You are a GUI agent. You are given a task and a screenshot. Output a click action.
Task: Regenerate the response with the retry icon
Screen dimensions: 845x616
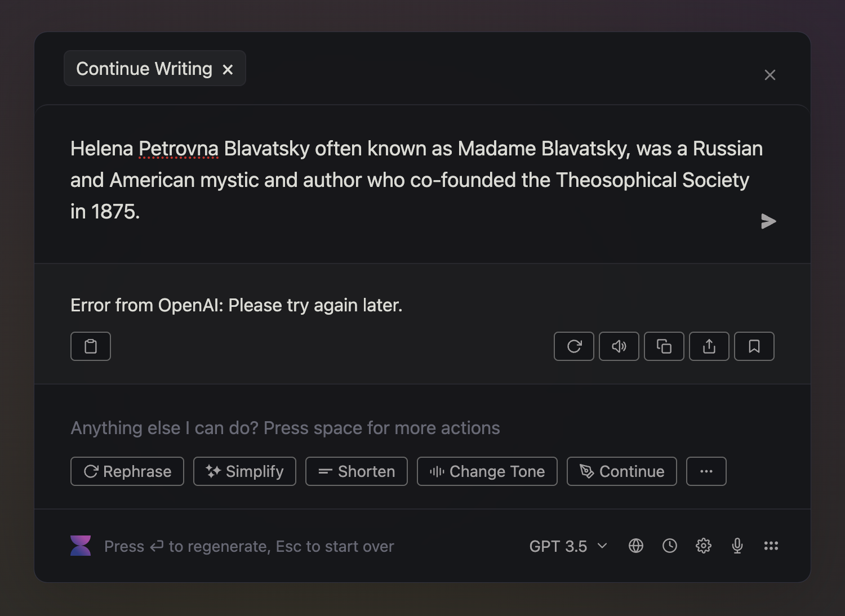point(574,346)
